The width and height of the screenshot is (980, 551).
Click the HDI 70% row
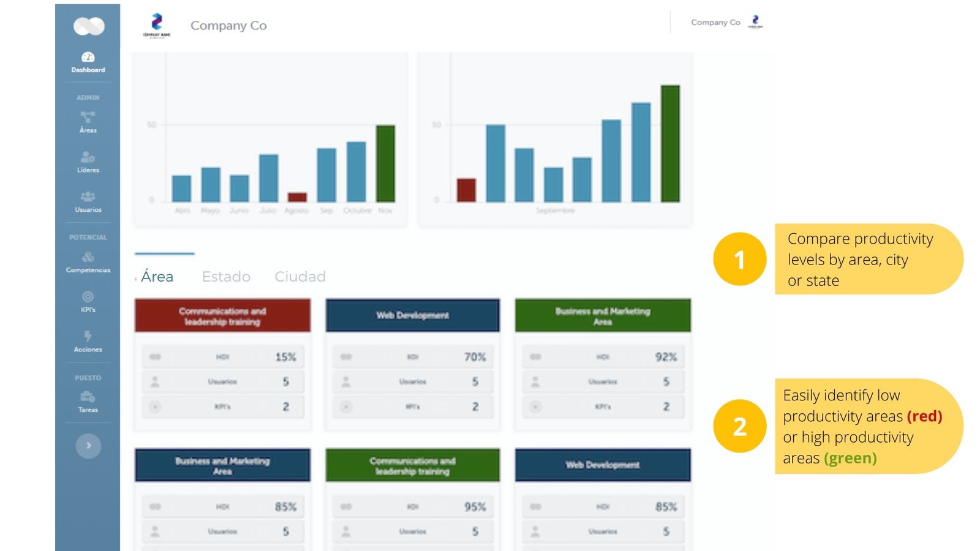point(413,357)
